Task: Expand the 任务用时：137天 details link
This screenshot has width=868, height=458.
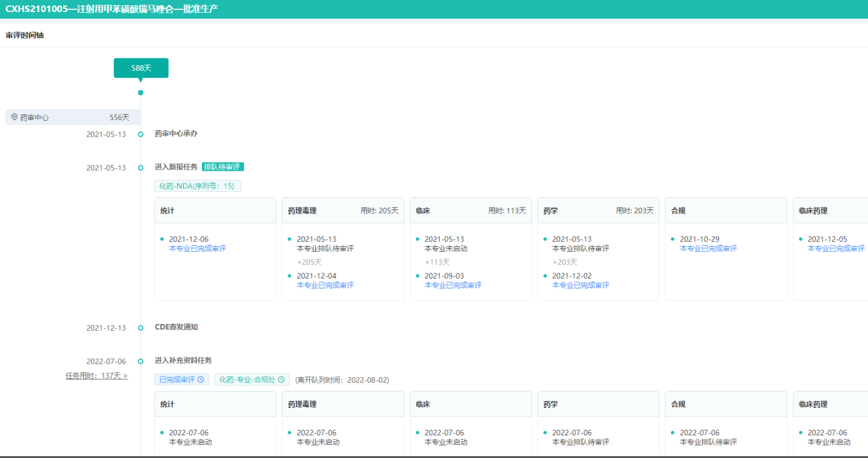Action: pyautogui.click(x=96, y=376)
